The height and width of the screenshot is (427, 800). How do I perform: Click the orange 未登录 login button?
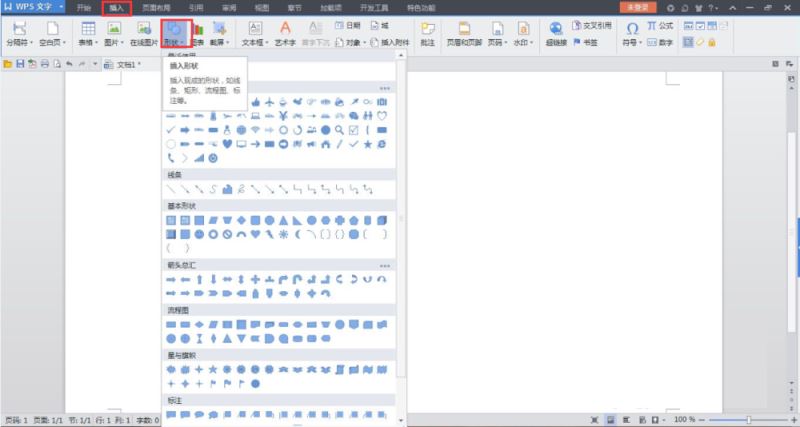638,8
